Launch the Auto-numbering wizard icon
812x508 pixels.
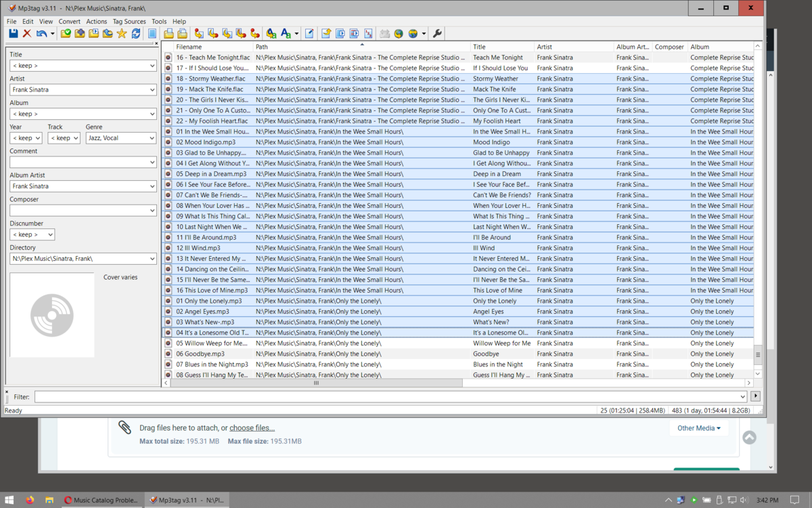tap(369, 33)
